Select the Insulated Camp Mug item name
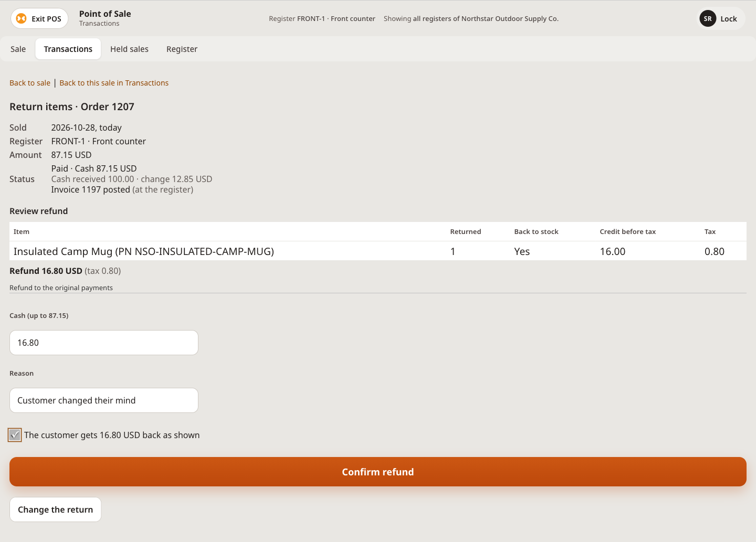 pyautogui.click(x=144, y=251)
